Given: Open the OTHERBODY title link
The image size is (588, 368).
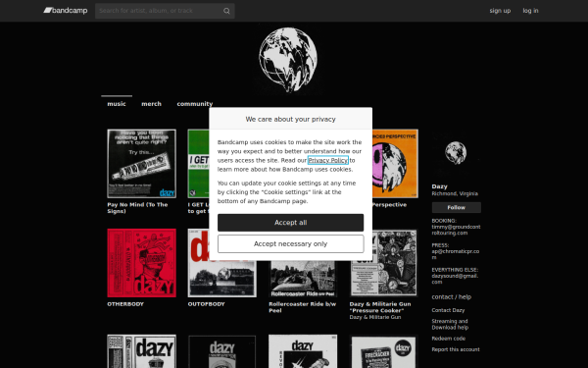Looking at the screenshot, I should click(x=125, y=304).
